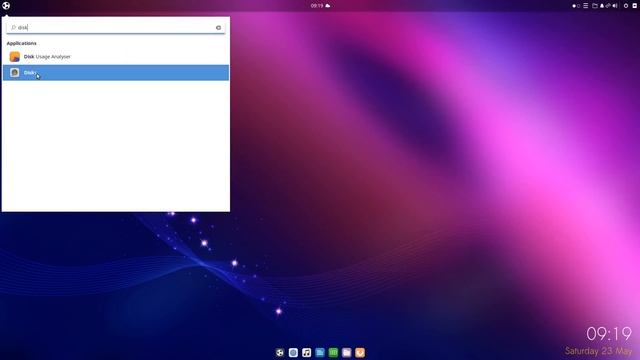Viewport: 640px width, 360px height.
Task: Open the network connection icon in tray
Action: [x=608, y=6]
